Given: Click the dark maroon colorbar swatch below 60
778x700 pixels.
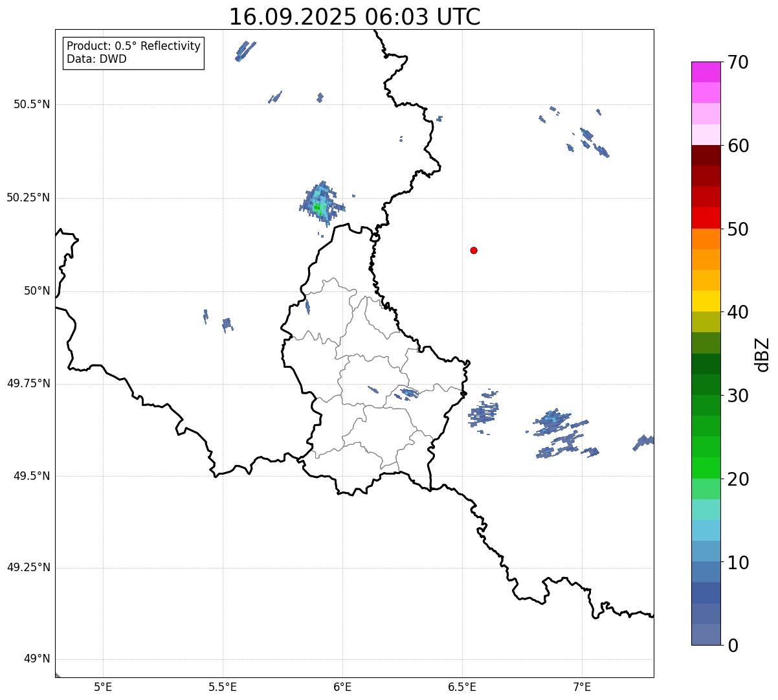Looking at the screenshot, I should tap(706, 155).
